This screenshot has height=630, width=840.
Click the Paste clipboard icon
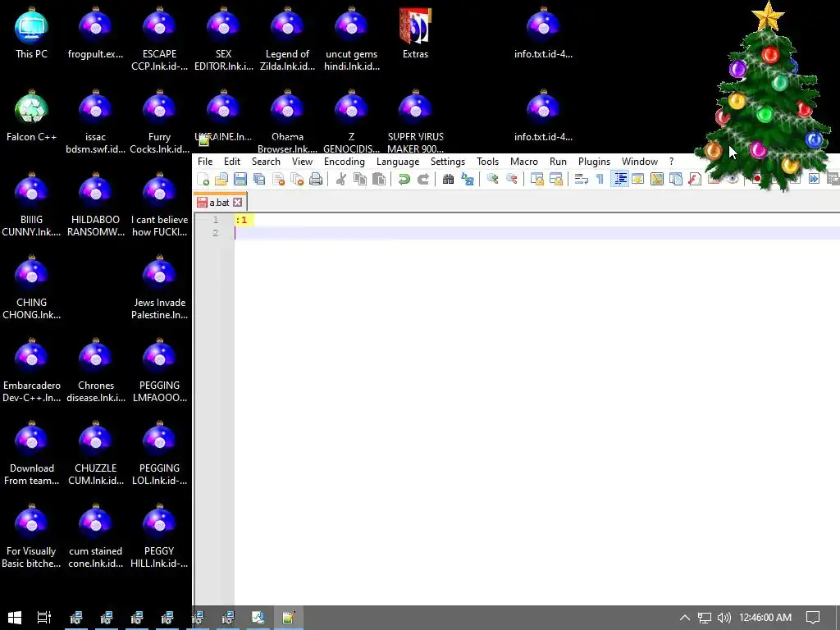pyautogui.click(x=379, y=179)
